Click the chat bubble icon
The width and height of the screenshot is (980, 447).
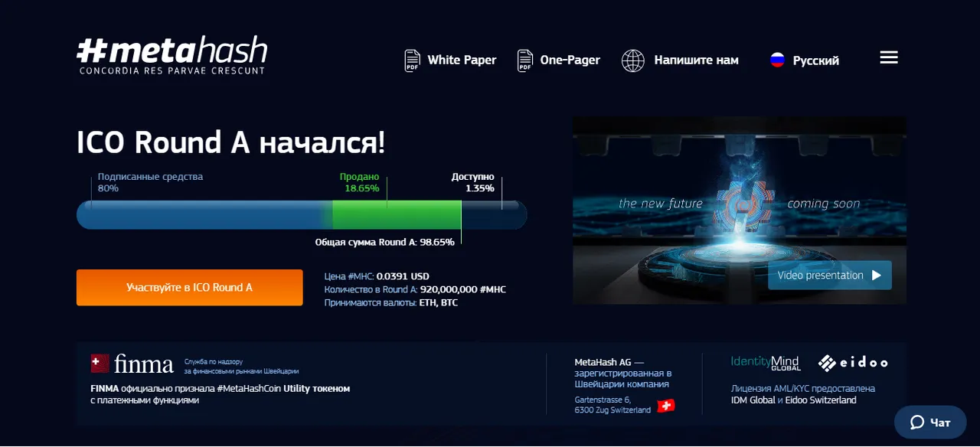(x=917, y=423)
